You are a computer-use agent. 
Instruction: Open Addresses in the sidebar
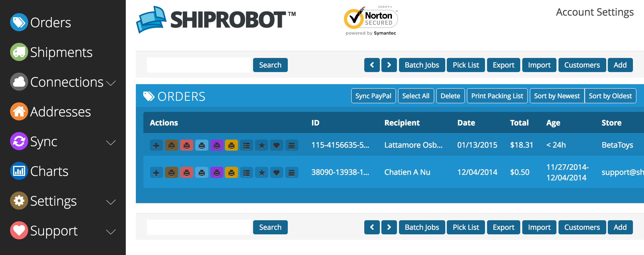60,112
